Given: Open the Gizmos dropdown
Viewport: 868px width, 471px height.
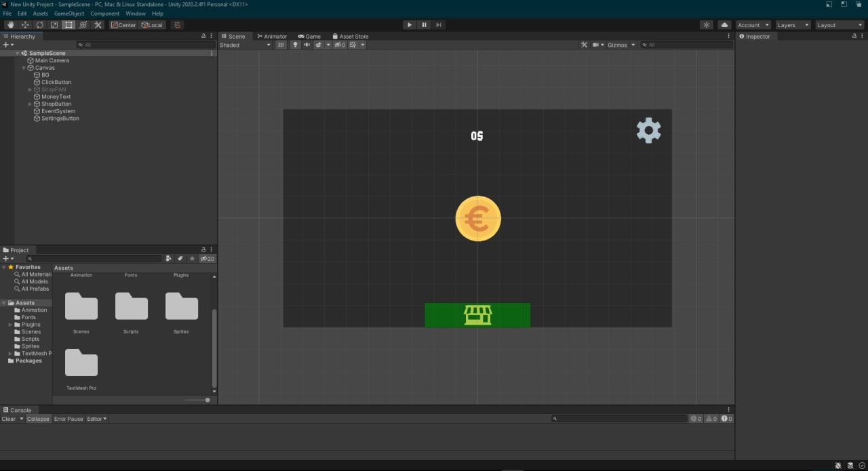Looking at the screenshot, I should [x=621, y=45].
